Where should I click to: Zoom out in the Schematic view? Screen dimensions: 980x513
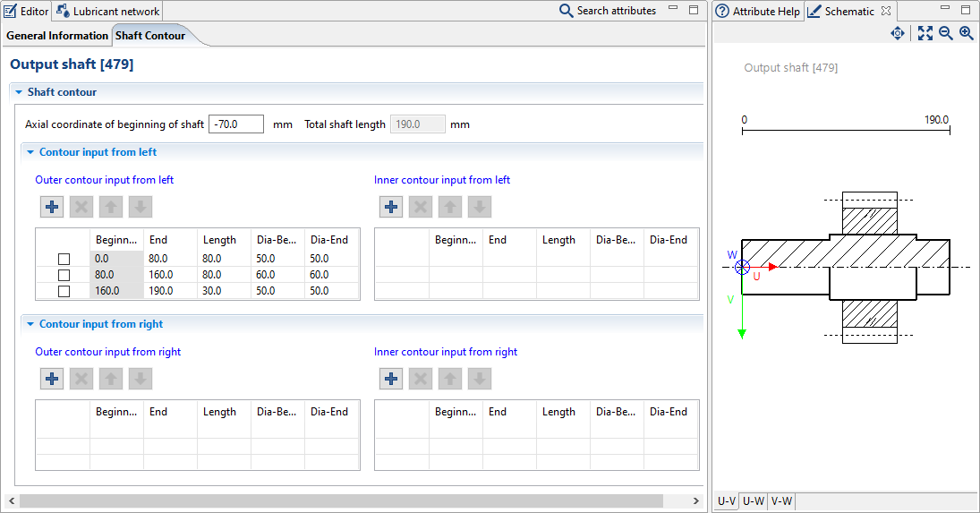(946, 33)
